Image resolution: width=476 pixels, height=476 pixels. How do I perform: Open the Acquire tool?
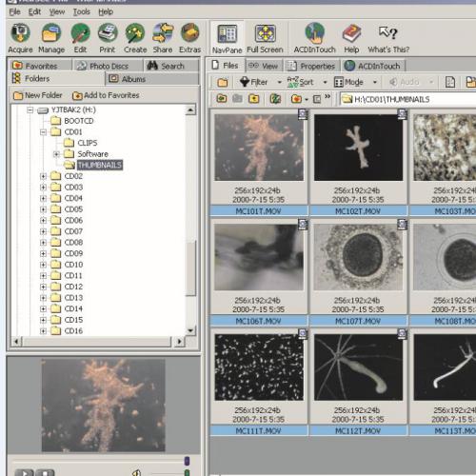[x=20, y=38]
